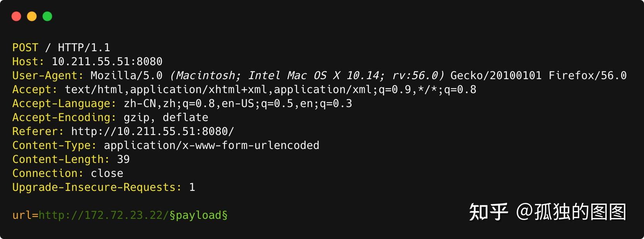Screen dimensions: 644x239
Task: Click the red close window dot
Action: (x=16, y=16)
